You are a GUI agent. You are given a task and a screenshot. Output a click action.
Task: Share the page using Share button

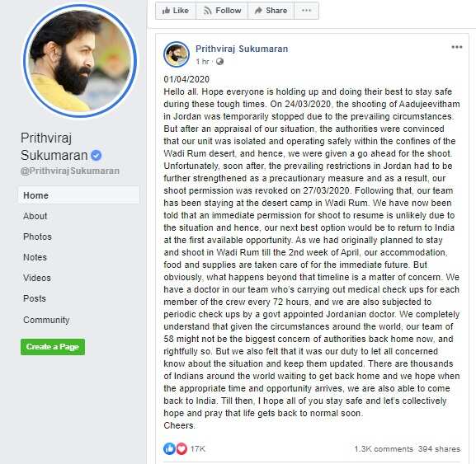[x=271, y=11]
